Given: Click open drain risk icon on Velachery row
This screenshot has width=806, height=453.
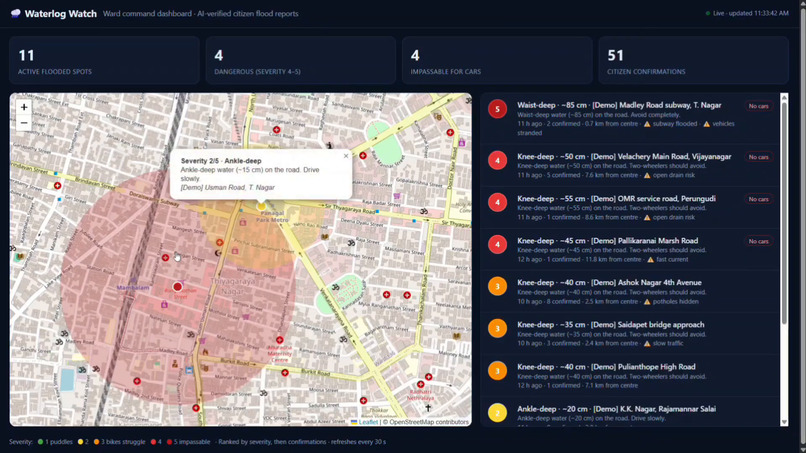Looking at the screenshot, I should pyautogui.click(x=647, y=175).
